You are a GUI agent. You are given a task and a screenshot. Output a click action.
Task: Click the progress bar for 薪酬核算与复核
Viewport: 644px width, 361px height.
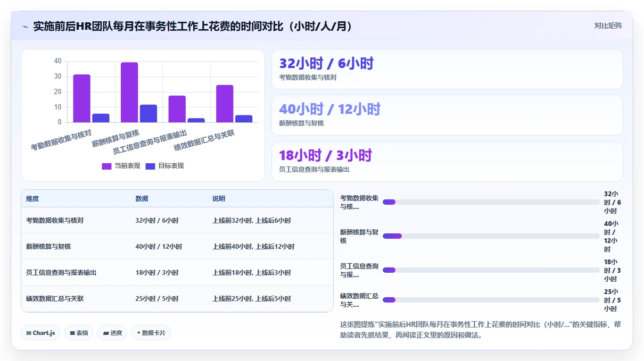491,236
